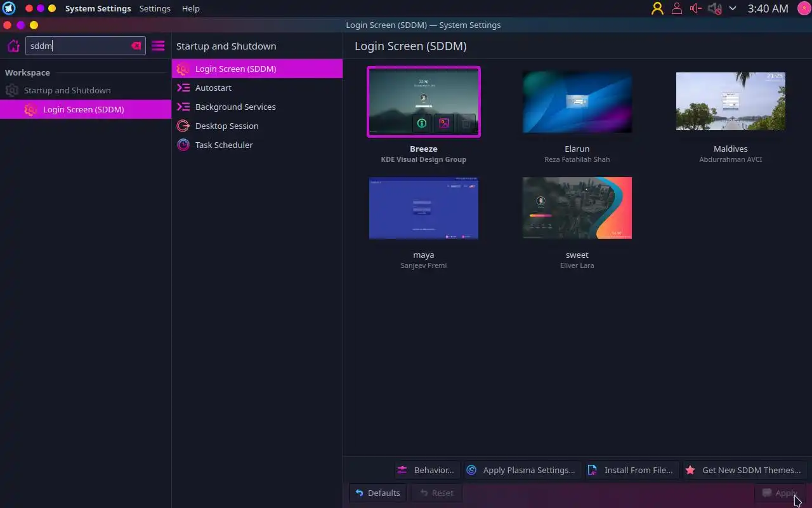Select the Maldives theme thumbnail
812x508 pixels.
pyautogui.click(x=731, y=101)
